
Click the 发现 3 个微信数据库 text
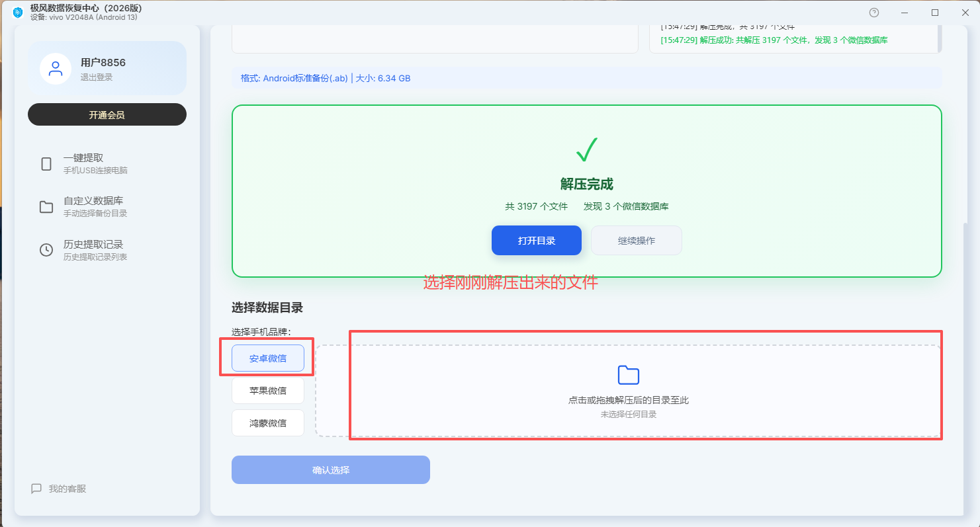coord(626,206)
